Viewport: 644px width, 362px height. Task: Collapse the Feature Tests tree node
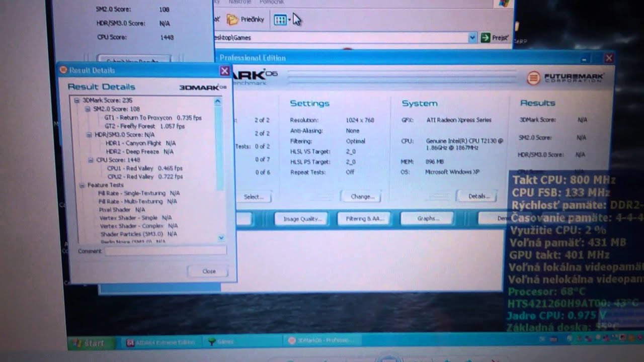click(82, 185)
